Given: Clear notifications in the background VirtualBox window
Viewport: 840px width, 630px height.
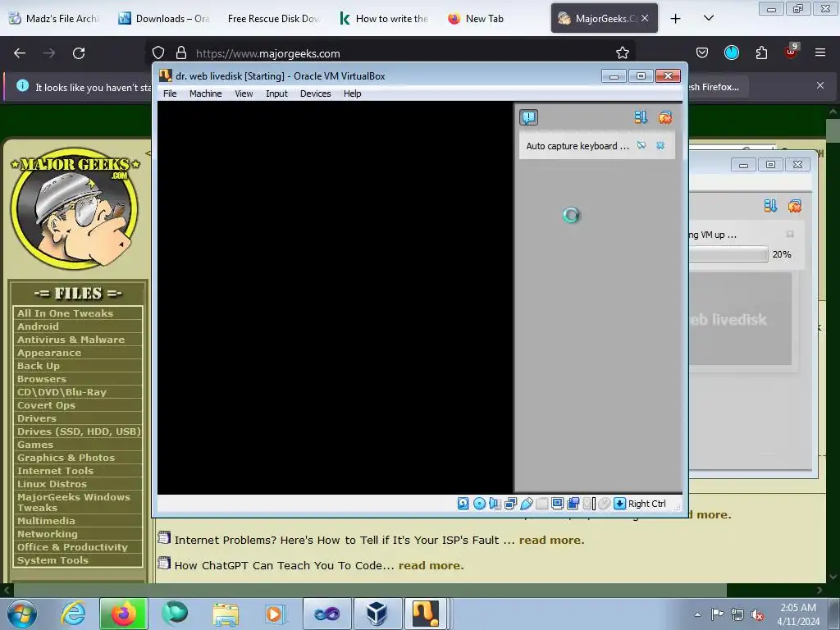Looking at the screenshot, I should pos(794,206).
